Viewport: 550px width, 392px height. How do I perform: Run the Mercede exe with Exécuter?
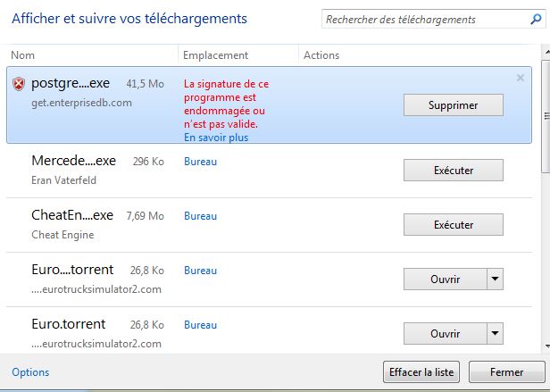pyautogui.click(x=454, y=171)
